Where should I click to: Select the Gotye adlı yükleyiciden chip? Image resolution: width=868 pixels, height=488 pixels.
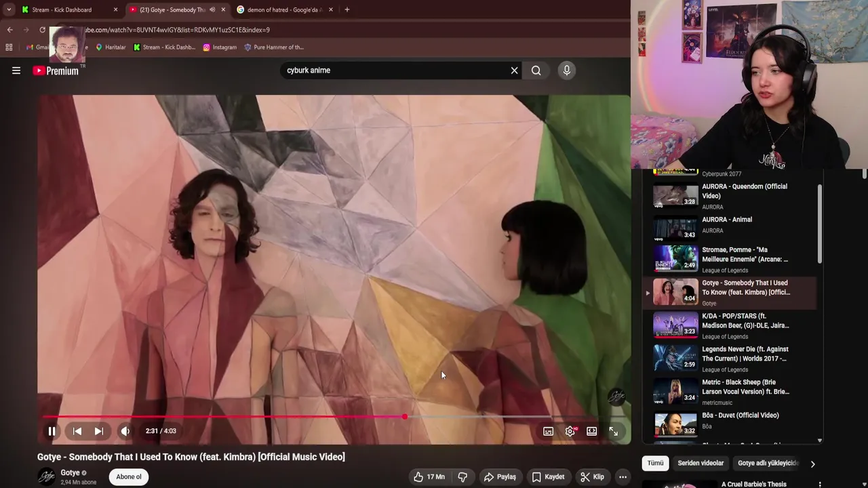click(x=768, y=463)
